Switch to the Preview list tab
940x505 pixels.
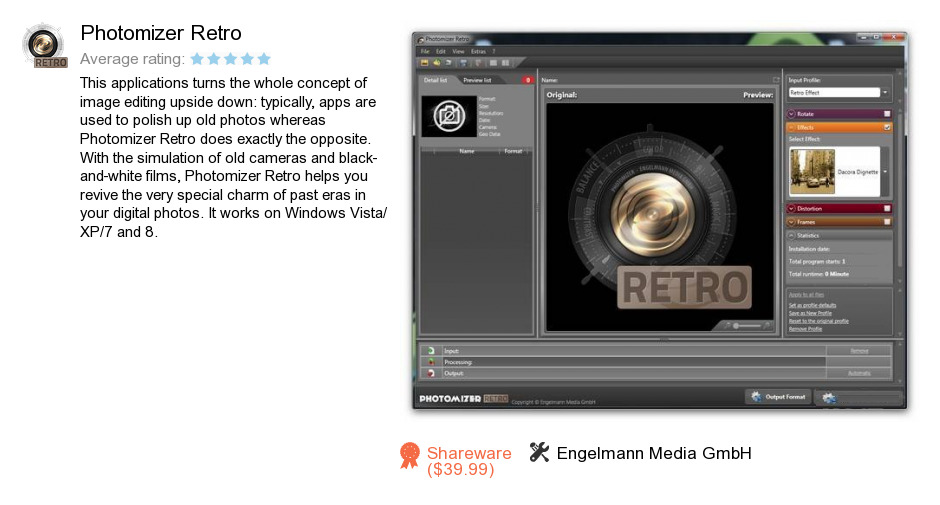pyautogui.click(x=477, y=80)
